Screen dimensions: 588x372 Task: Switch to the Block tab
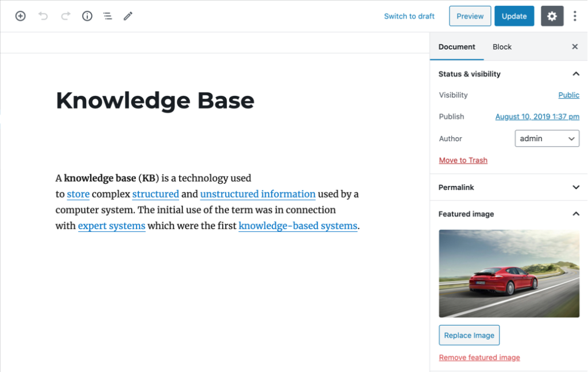(502, 47)
